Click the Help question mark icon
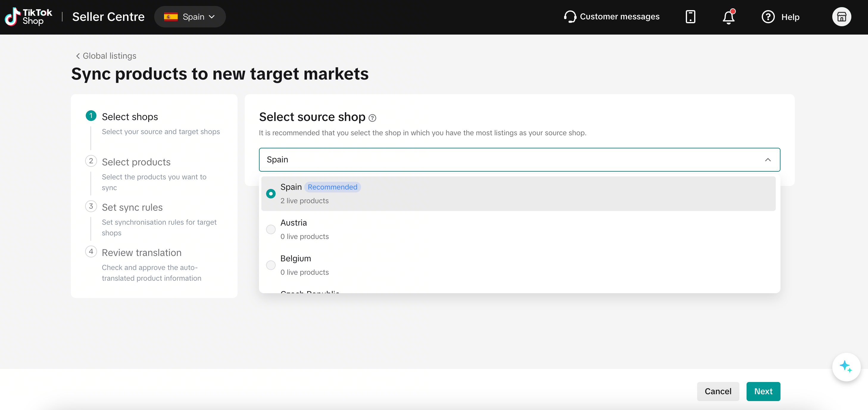This screenshot has width=868, height=410. (x=768, y=17)
